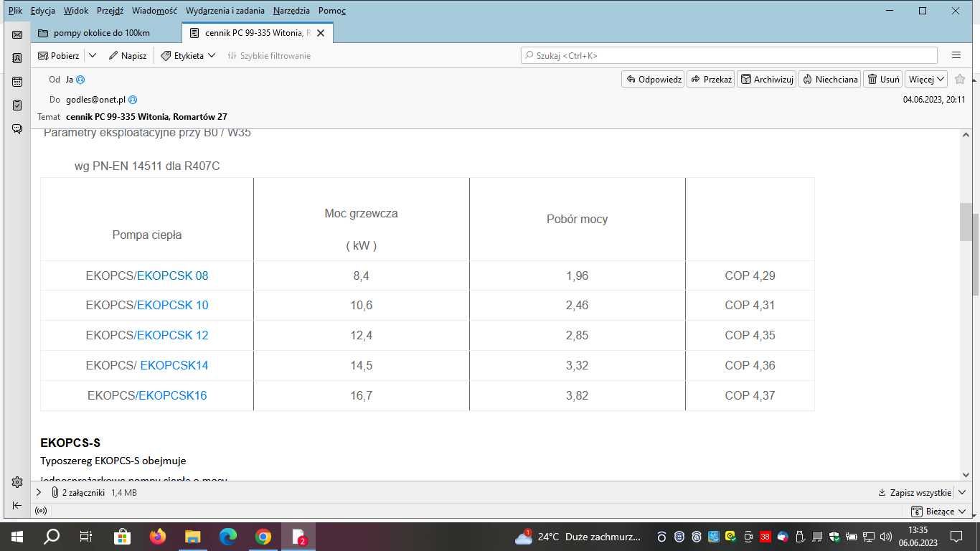Screen dimensions: 980x551
Task: Open Windows search in the taskbar
Action: point(52,537)
